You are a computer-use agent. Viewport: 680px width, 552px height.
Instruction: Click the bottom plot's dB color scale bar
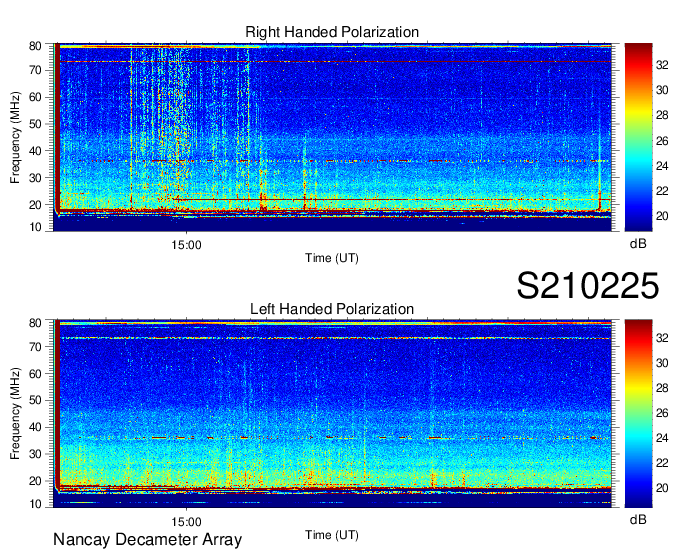click(x=638, y=414)
